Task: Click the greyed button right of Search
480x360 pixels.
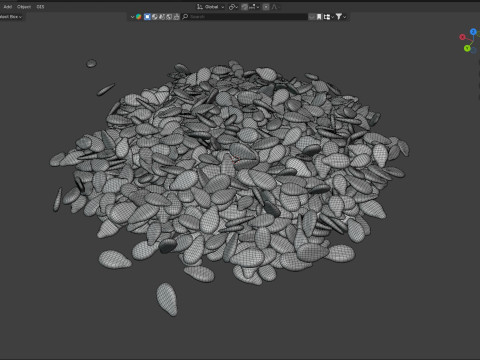Action: (312, 17)
